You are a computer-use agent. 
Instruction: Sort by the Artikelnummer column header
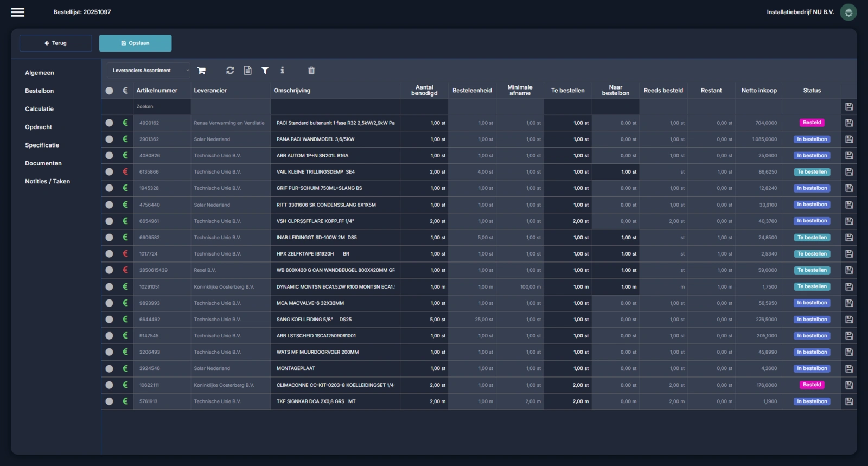click(x=157, y=91)
